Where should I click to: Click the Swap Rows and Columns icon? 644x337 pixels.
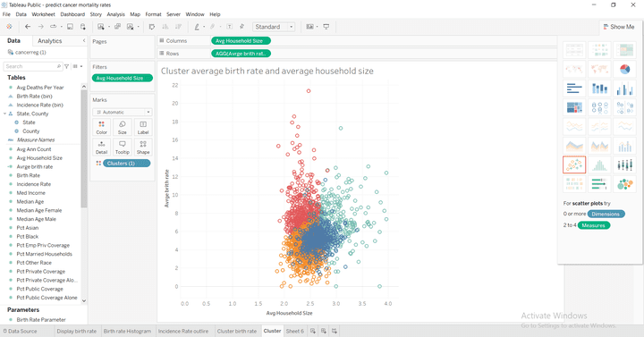152,27
